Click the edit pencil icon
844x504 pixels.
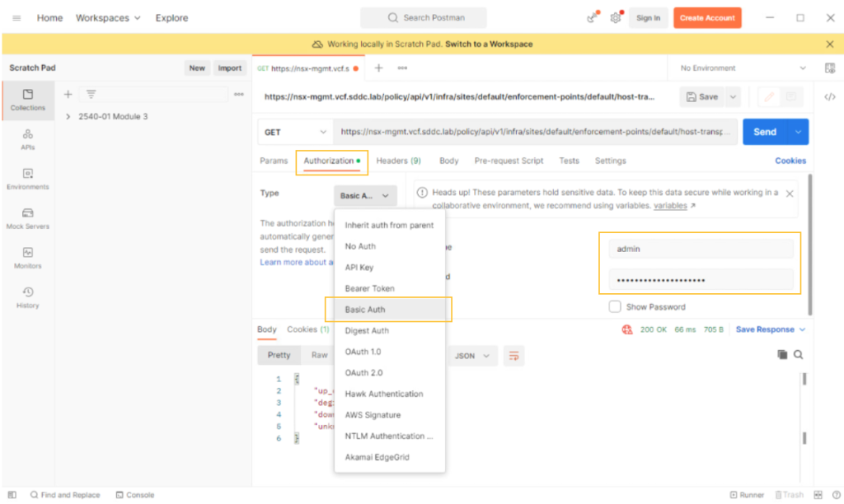pyautogui.click(x=769, y=97)
